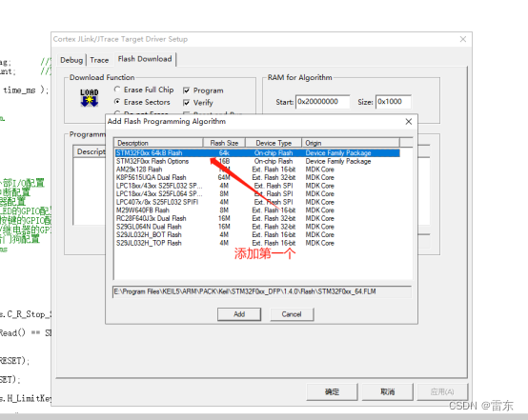
Task: Sort by the Device Type column header
Action: tap(274, 143)
